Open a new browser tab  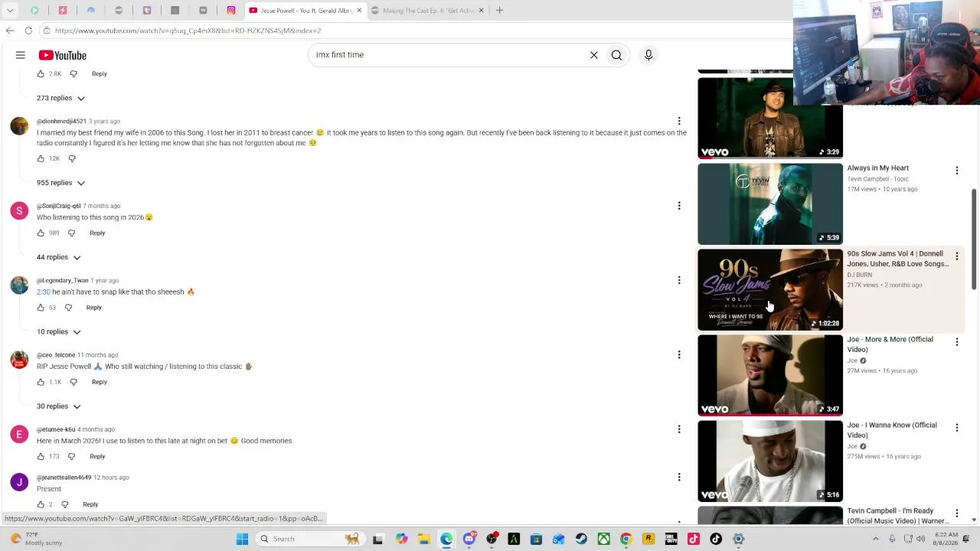coord(499,11)
